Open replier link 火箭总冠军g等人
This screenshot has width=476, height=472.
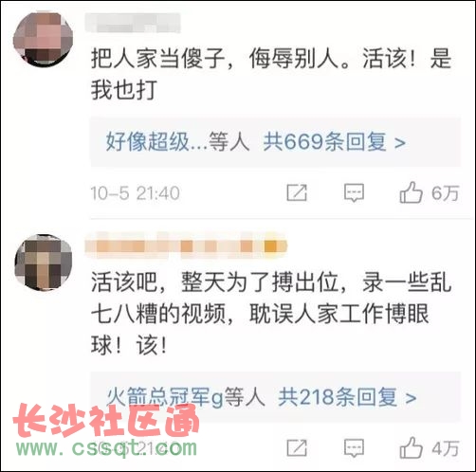186,397
